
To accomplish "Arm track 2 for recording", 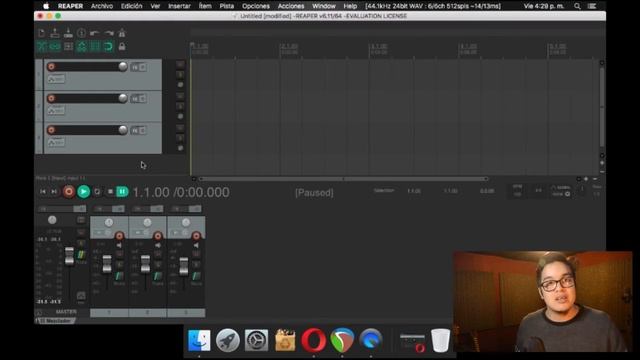I will pos(51,98).
